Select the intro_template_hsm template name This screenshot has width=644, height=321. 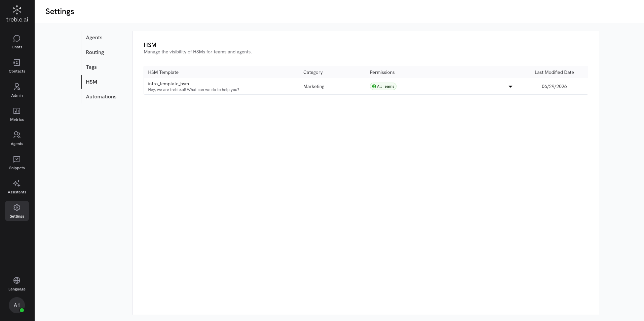click(168, 84)
